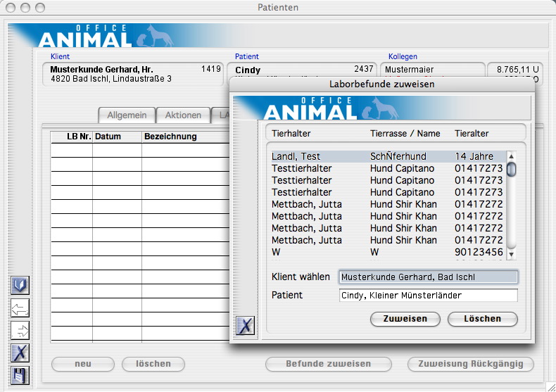
Task: Select the Landl, Test row
Action: (x=387, y=156)
